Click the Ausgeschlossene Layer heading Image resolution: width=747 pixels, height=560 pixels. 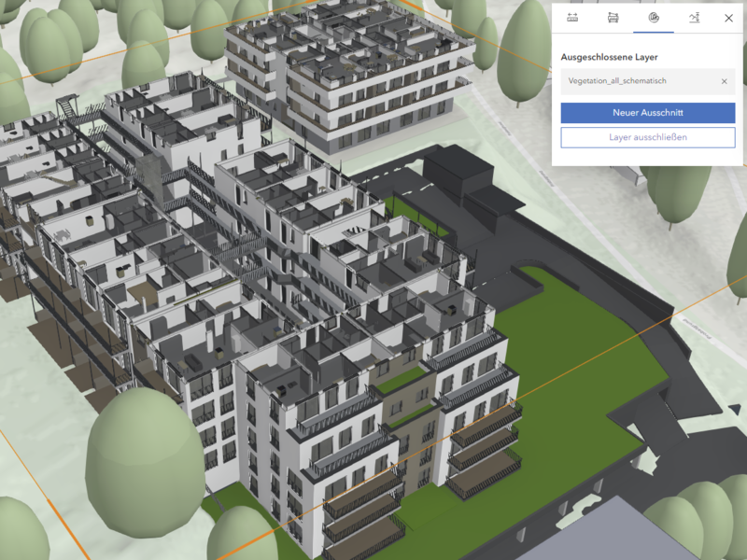[609, 58]
